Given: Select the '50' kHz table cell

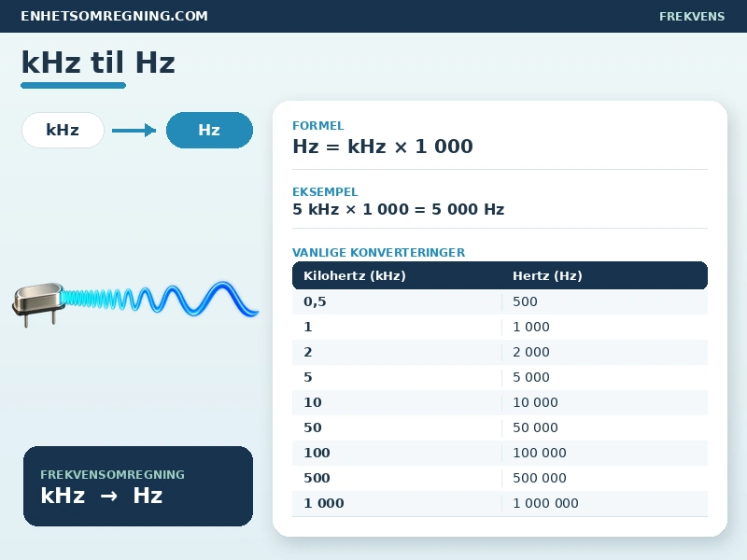Looking at the screenshot, I should point(397,427).
